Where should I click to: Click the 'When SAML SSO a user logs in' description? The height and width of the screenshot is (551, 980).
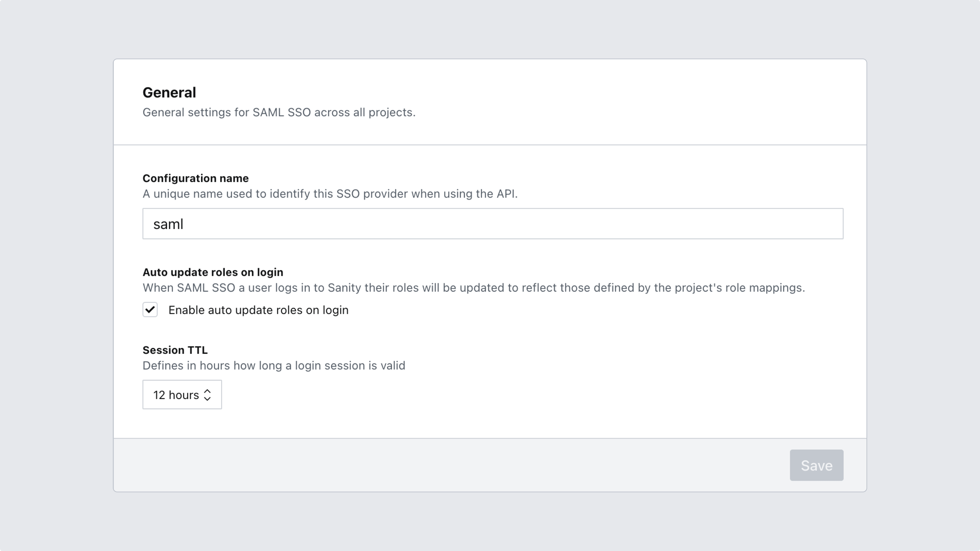coord(474,288)
